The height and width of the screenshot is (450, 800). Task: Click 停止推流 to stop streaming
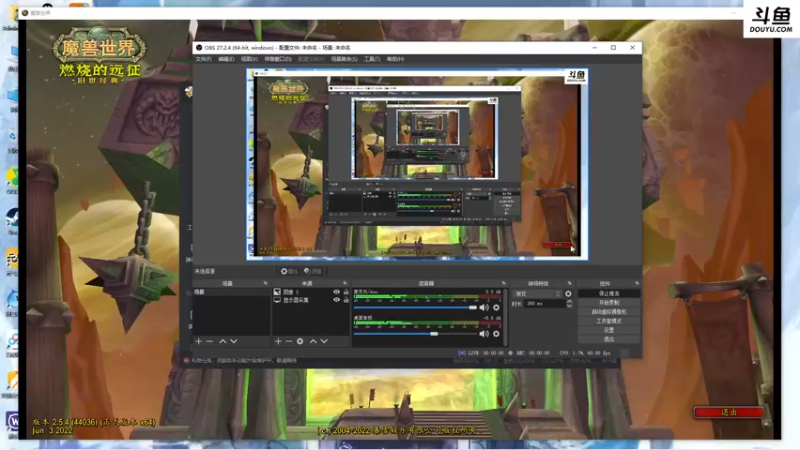click(609, 293)
